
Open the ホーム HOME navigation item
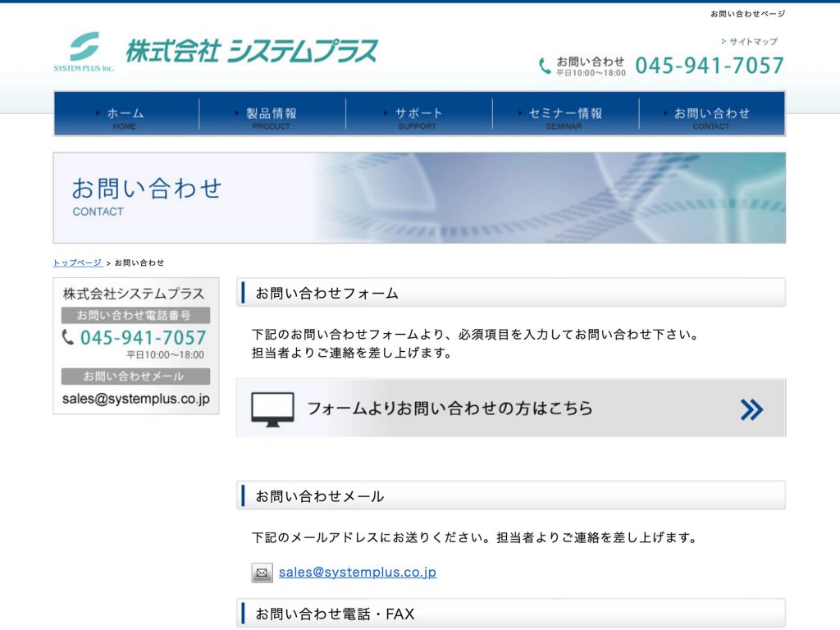(x=126, y=113)
